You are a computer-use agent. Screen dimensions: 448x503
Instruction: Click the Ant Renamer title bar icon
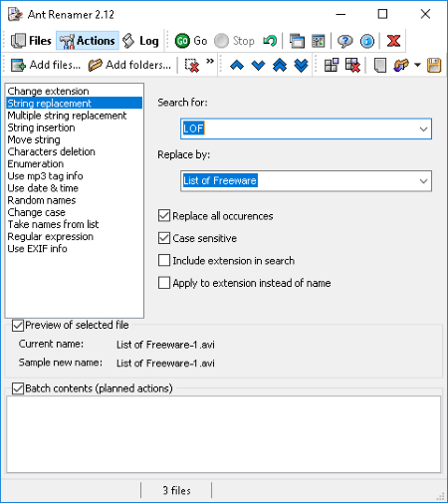16,14
